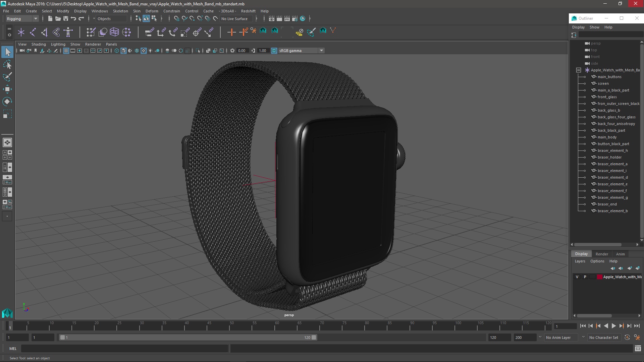Click the time range slider bar

[188, 338]
